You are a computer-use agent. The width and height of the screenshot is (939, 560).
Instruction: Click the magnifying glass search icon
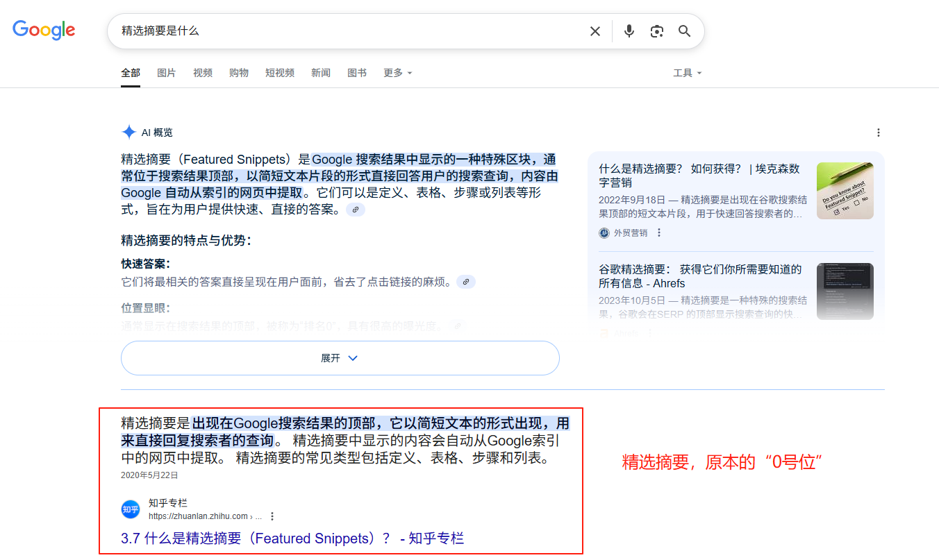point(685,31)
